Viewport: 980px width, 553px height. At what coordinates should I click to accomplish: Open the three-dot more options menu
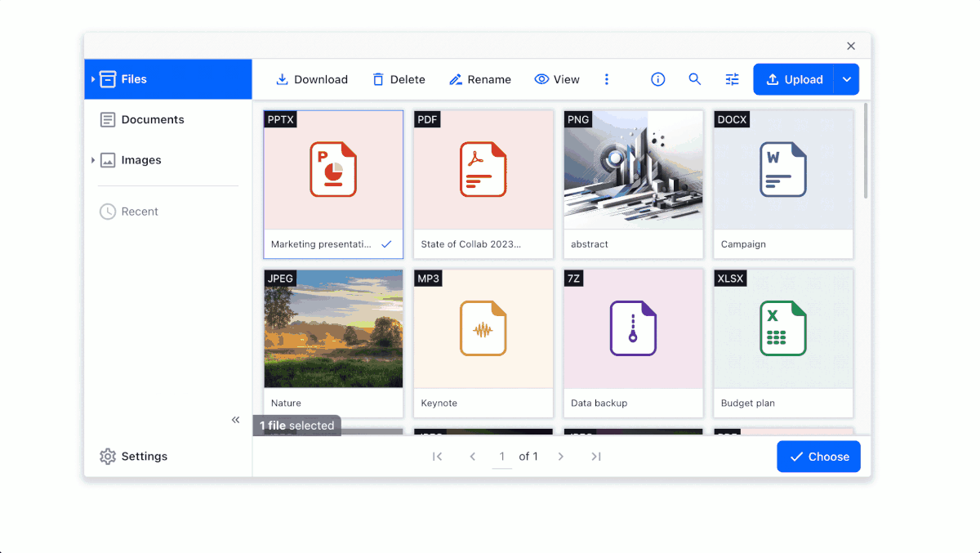click(x=607, y=79)
